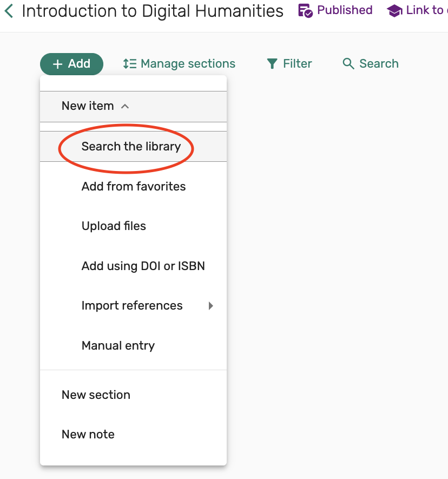Click the Introduction to Digital Humanities title

point(153,11)
